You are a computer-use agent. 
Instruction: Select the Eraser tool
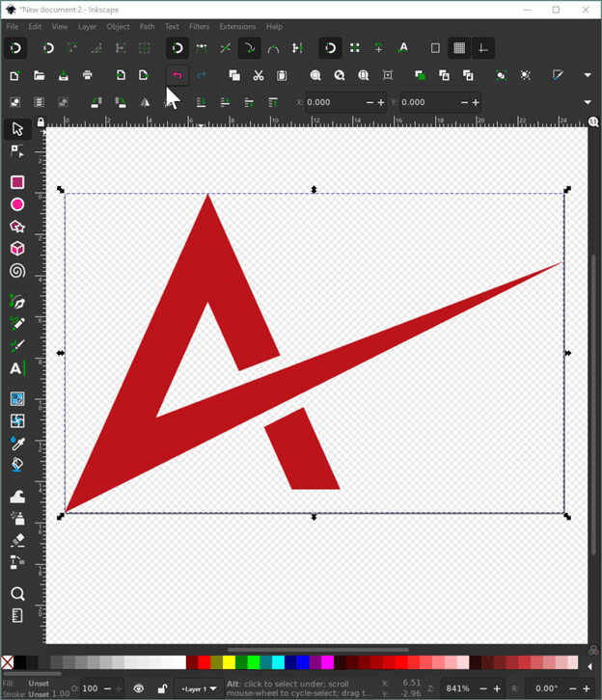pos(17,540)
